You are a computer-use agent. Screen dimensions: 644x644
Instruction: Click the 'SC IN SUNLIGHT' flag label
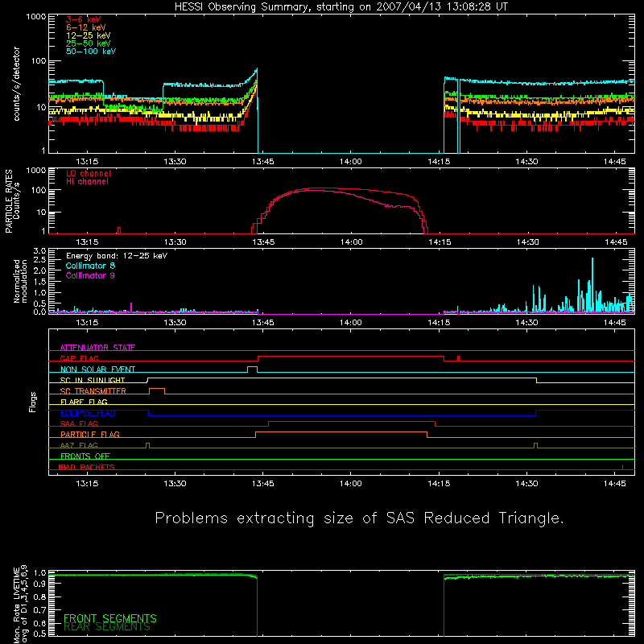coord(93,380)
